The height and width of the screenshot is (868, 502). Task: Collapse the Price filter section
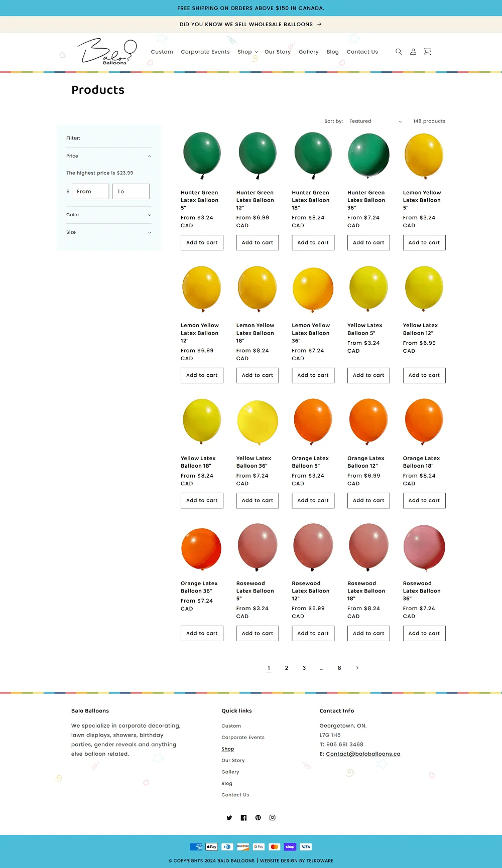(x=108, y=156)
